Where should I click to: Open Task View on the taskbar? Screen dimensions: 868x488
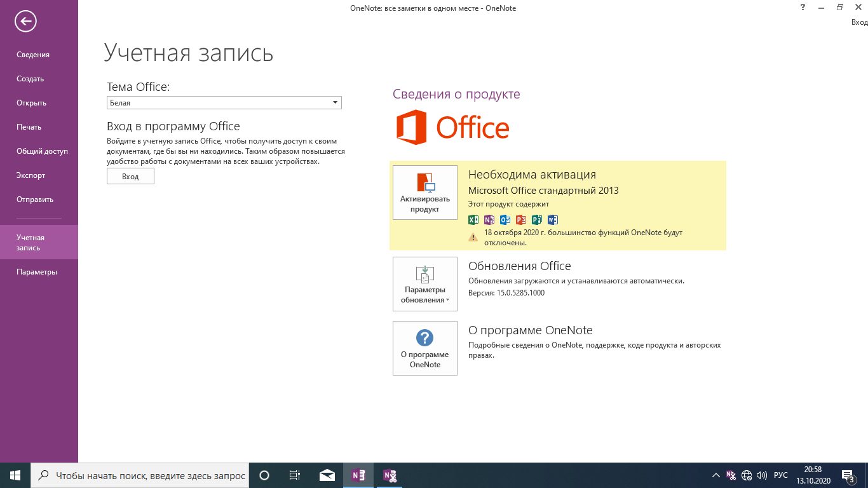[295, 475]
